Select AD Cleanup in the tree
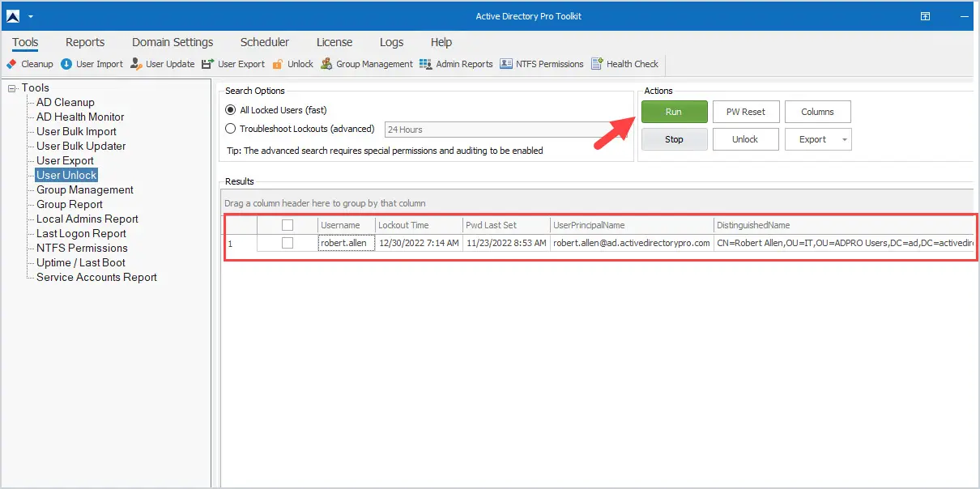 (66, 102)
